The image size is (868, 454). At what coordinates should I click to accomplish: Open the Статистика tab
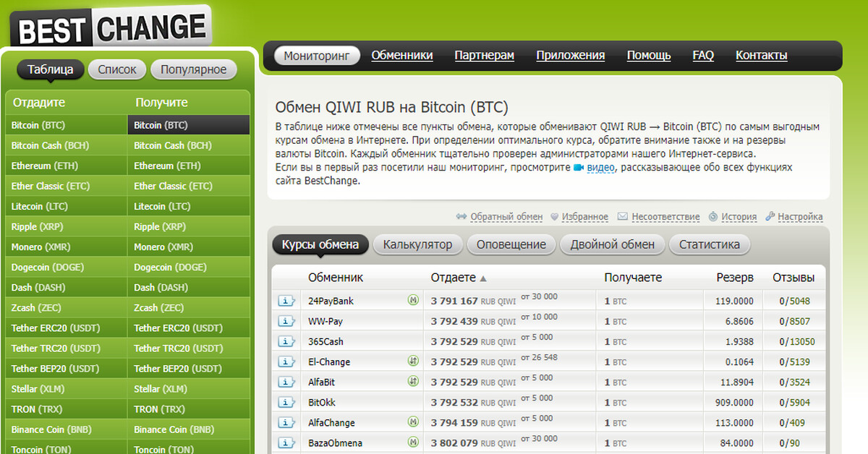710,244
